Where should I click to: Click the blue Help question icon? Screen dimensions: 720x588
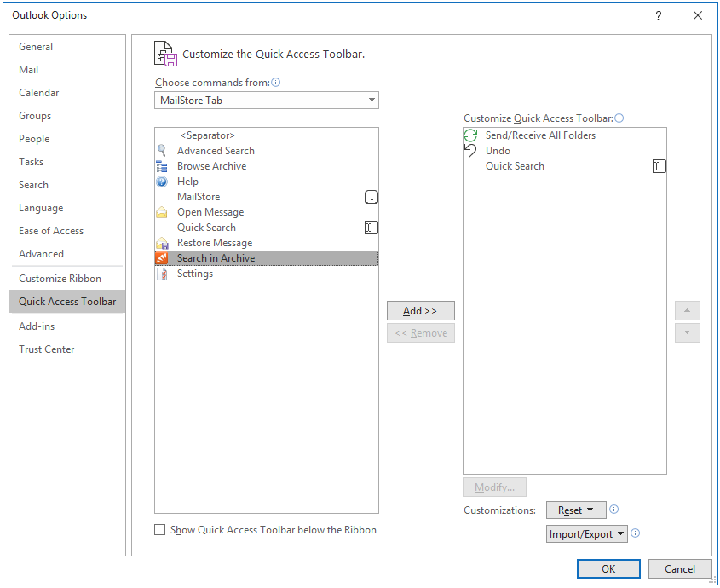click(162, 182)
